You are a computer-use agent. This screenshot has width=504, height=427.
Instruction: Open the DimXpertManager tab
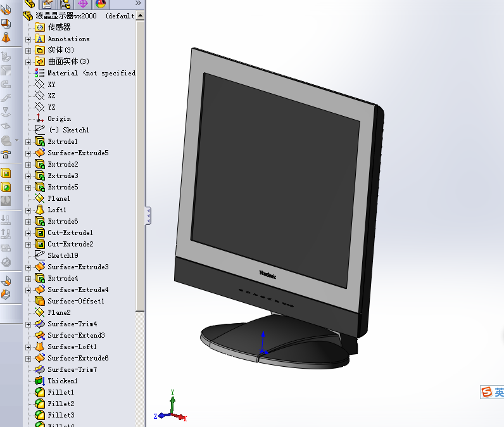(83, 4)
